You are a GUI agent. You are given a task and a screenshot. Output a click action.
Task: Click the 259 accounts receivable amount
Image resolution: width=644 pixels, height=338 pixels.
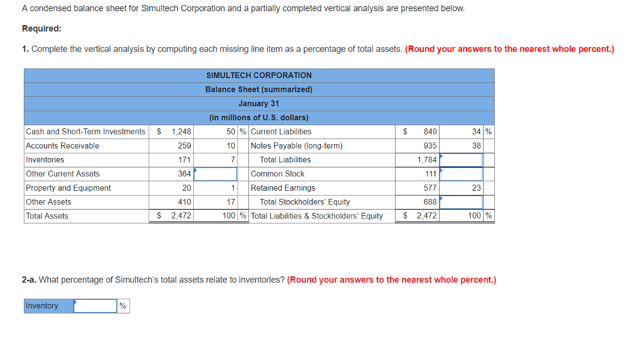[184, 145]
